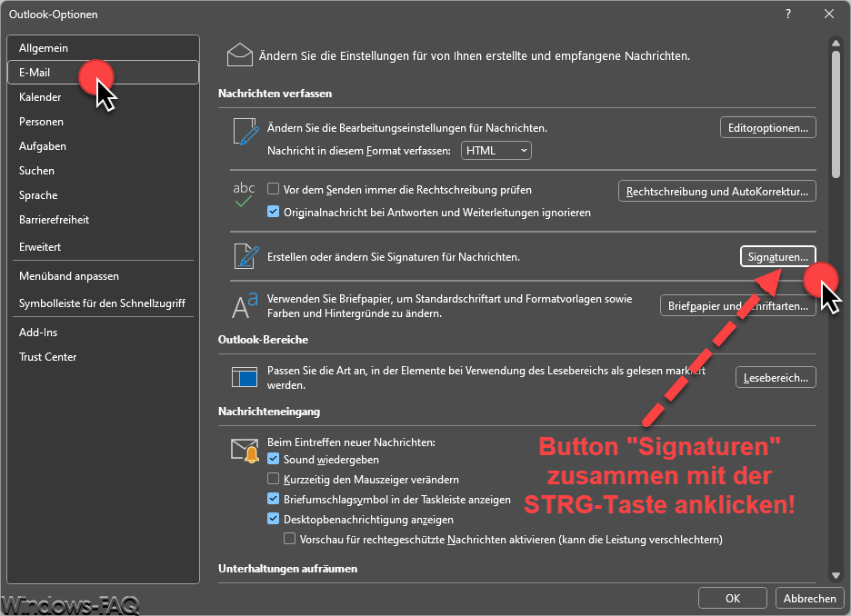Click the 'Nachrichteneingang' section heading

[x=268, y=411]
